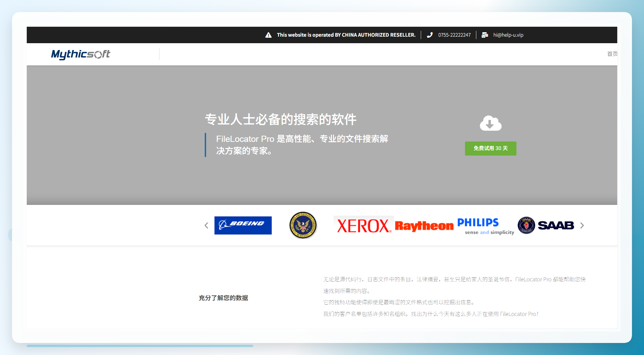Click the hi@help-u.vip email link
Image resolution: width=644 pixels, height=355 pixels.
click(x=508, y=35)
